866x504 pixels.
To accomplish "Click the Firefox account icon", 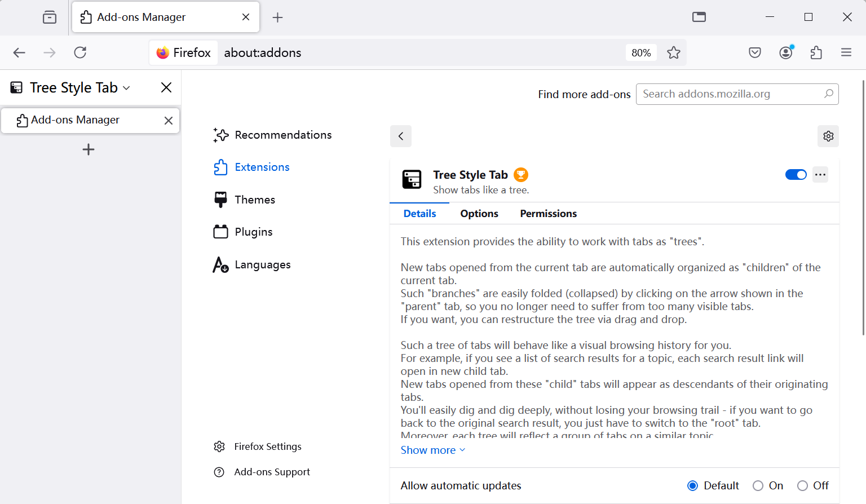I will click(x=786, y=52).
